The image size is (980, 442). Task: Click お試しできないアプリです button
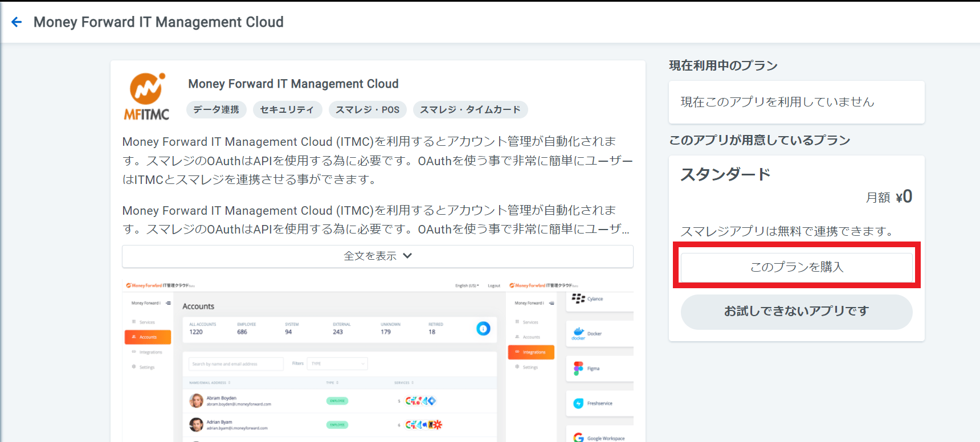tap(797, 312)
